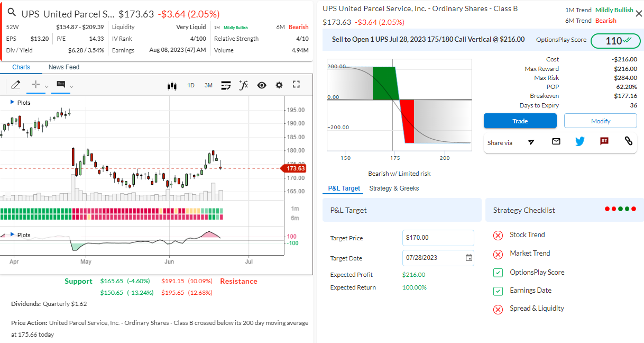This screenshot has width=644, height=343.
Task: Expand the annotation tool dropdown arrow
Action: tap(71, 86)
